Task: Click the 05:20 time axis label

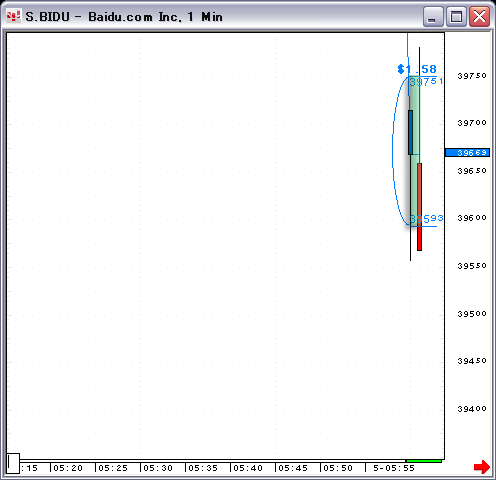Action: click(68, 468)
